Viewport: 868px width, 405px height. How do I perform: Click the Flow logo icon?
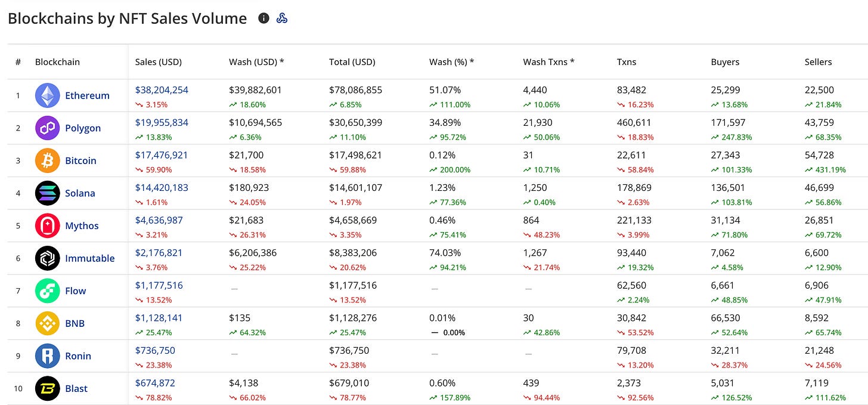point(48,290)
